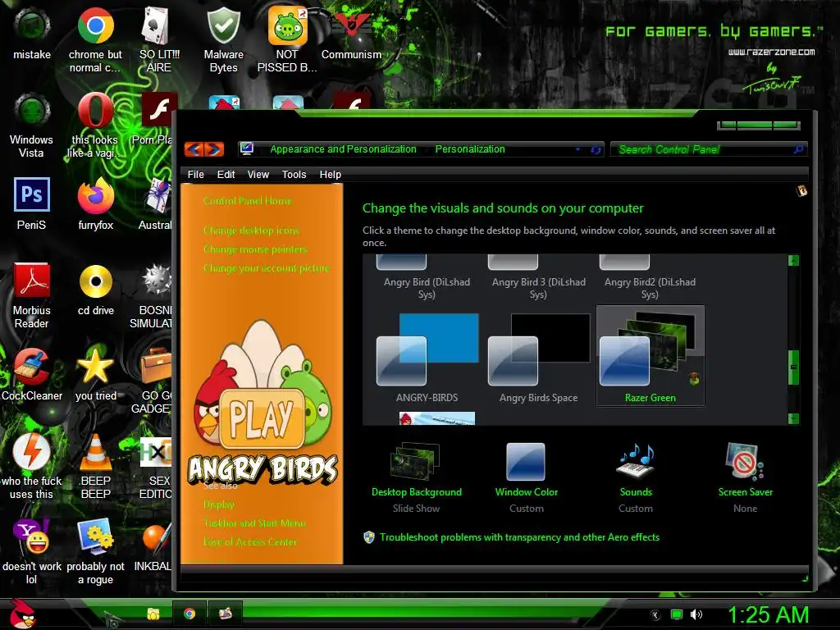
Task: Open the Tools menu
Action: click(x=294, y=175)
